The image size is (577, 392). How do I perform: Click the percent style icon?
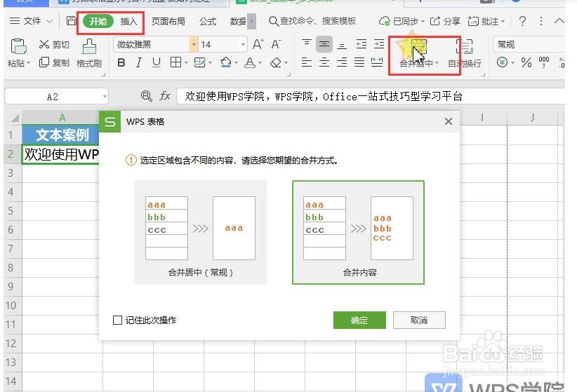[526, 62]
